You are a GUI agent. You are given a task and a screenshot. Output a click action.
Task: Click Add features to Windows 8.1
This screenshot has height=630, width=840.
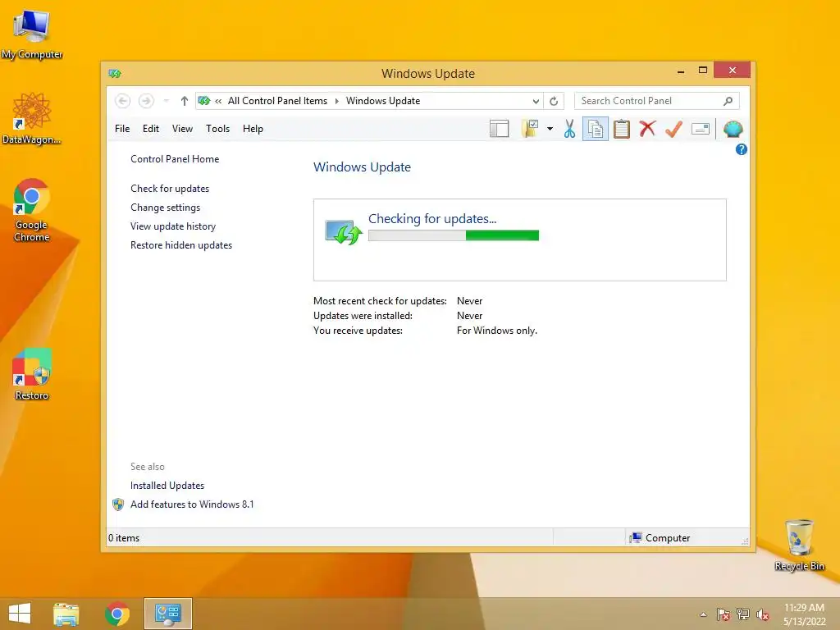[x=192, y=504]
